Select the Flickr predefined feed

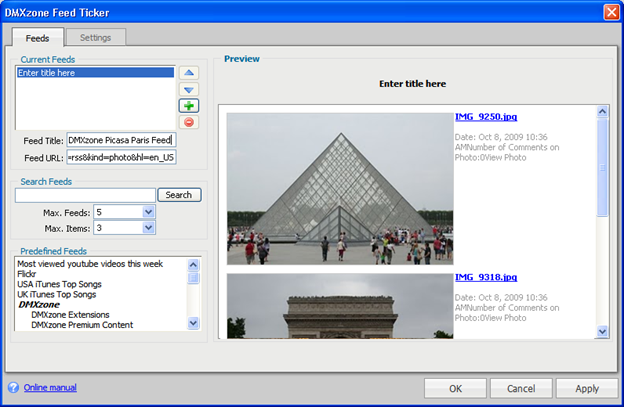[27, 274]
